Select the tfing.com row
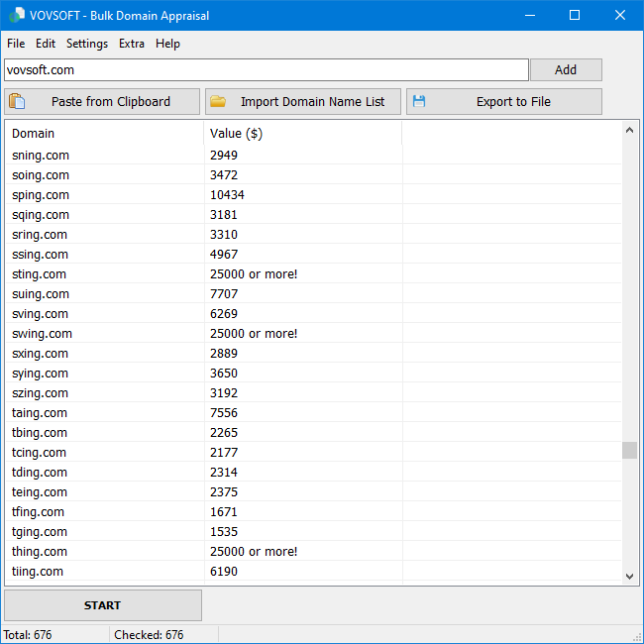644x644 pixels. [x=313, y=512]
